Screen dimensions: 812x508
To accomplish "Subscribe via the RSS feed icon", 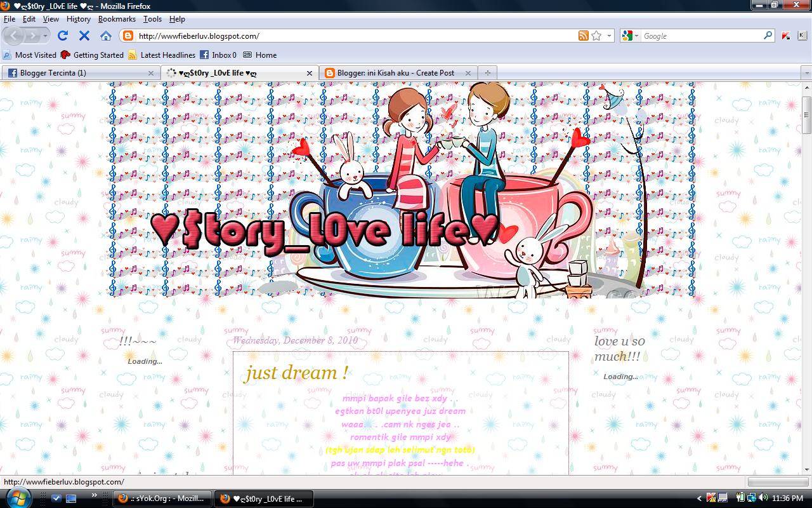I will tap(584, 36).
